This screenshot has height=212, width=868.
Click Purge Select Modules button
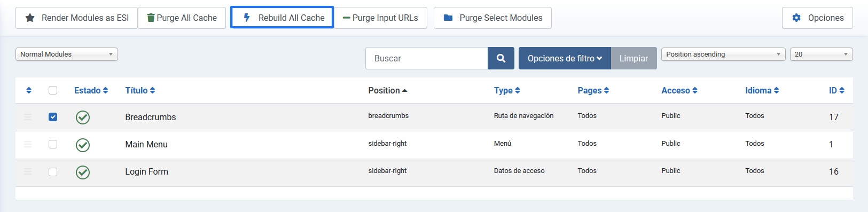(x=492, y=18)
